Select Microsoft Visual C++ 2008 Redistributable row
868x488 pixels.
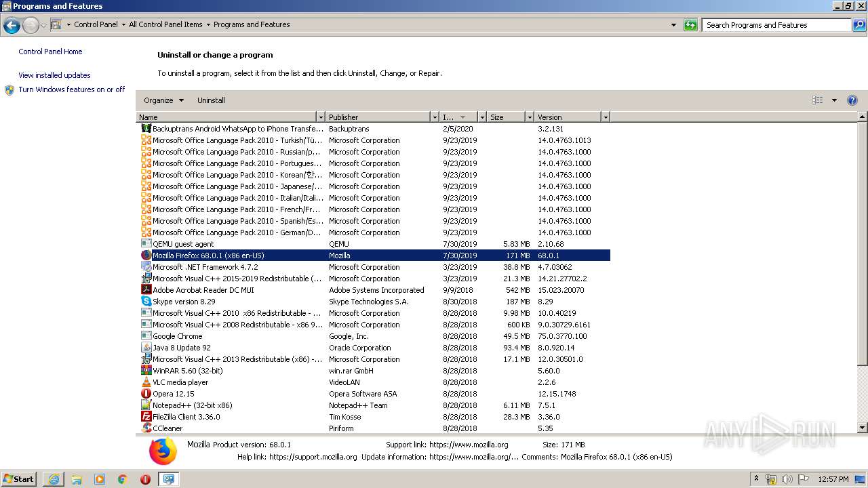click(373, 325)
